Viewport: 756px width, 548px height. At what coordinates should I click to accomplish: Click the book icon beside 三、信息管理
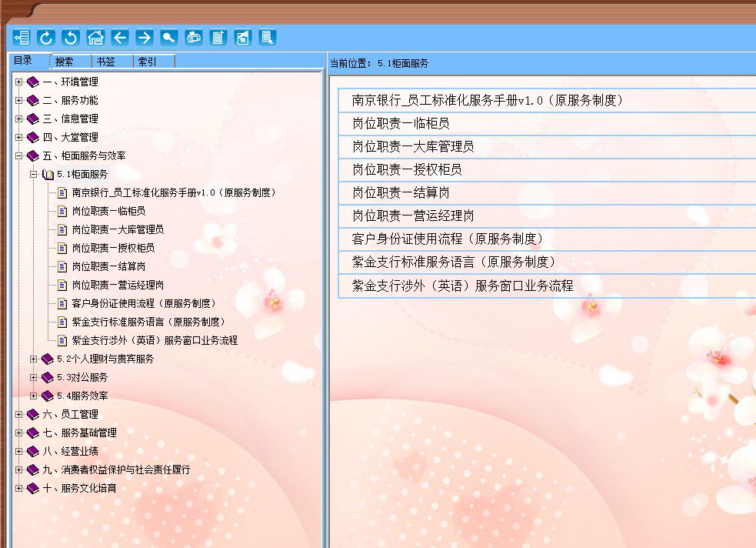coord(33,119)
